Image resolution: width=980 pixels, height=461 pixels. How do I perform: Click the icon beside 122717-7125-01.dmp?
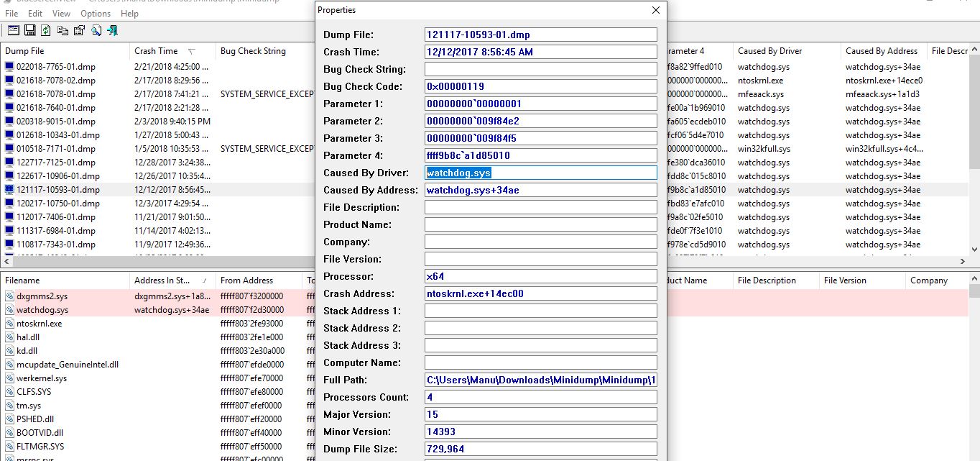tap(9, 163)
